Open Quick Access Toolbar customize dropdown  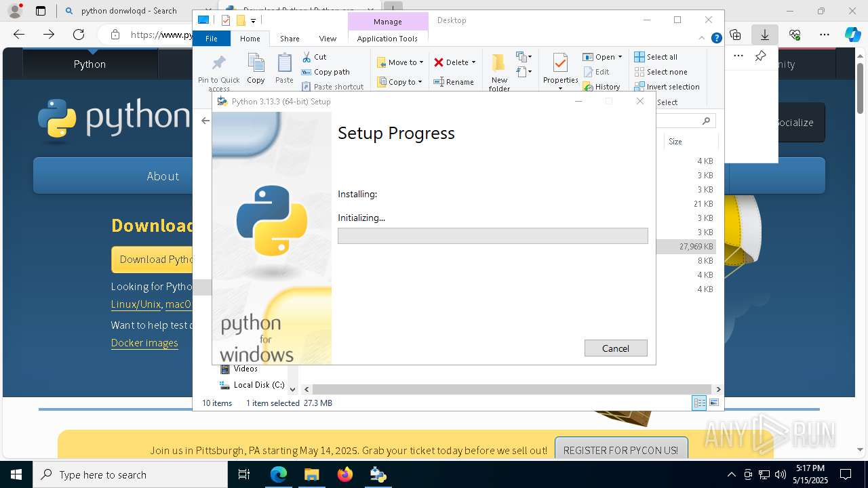pos(253,20)
